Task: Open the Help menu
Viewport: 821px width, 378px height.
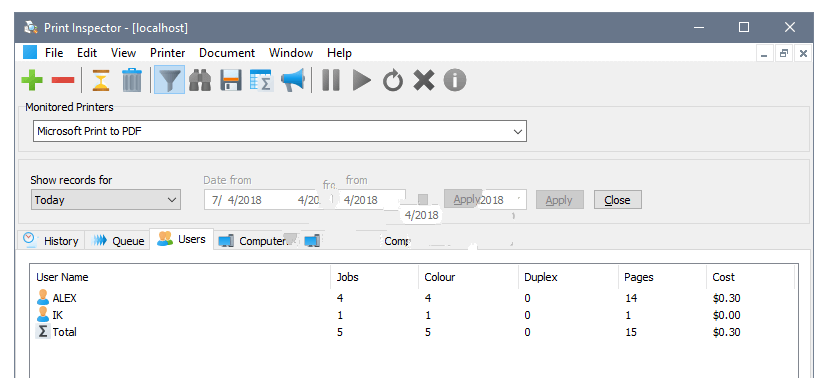Action: 339,53
